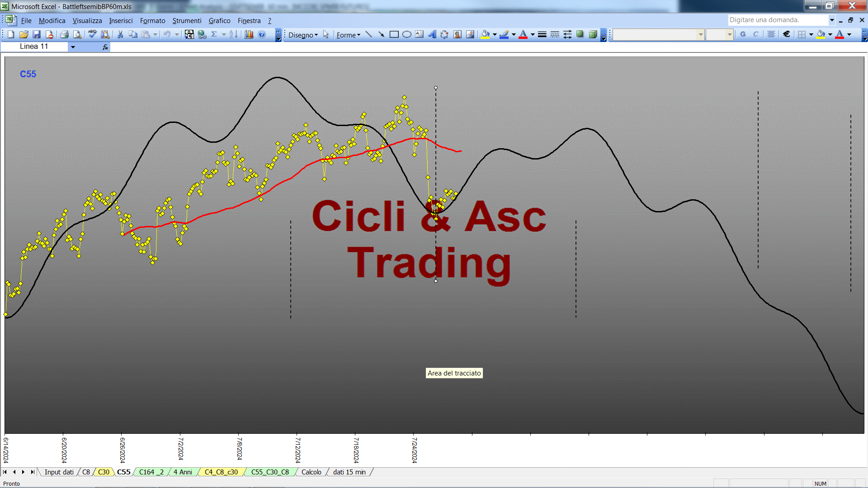
Task: Click the Insert hyperlink globe icon
Action: pyautogui.click(x=202, y=34)
